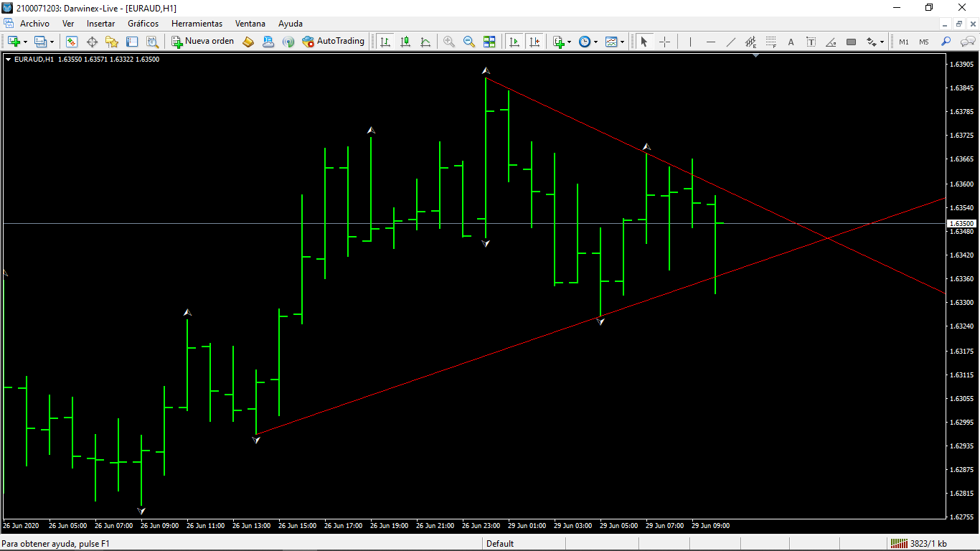Select the Fibonacci Retracement tool

click(x=771, y=42)
